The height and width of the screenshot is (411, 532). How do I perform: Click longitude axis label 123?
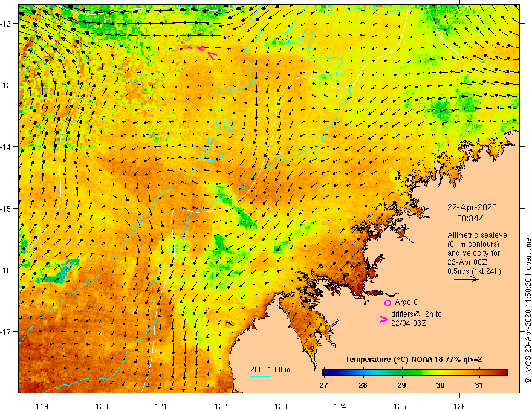(x=281, y=406)
